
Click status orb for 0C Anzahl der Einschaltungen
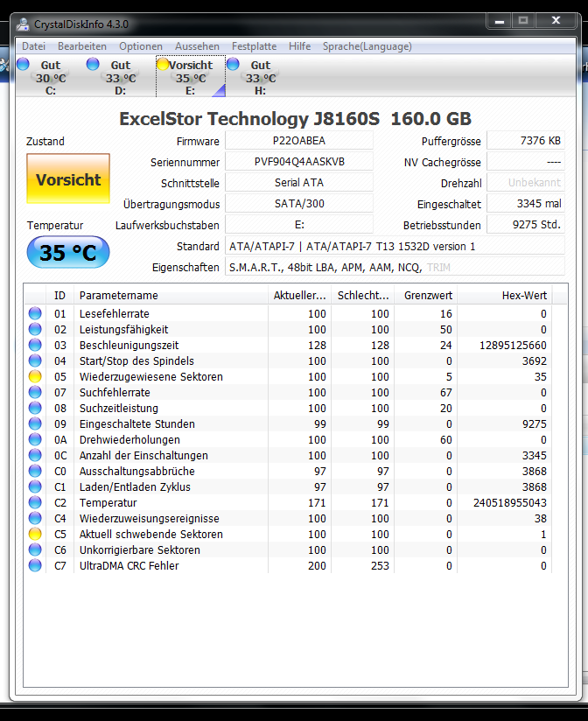(x=35, y=455)
